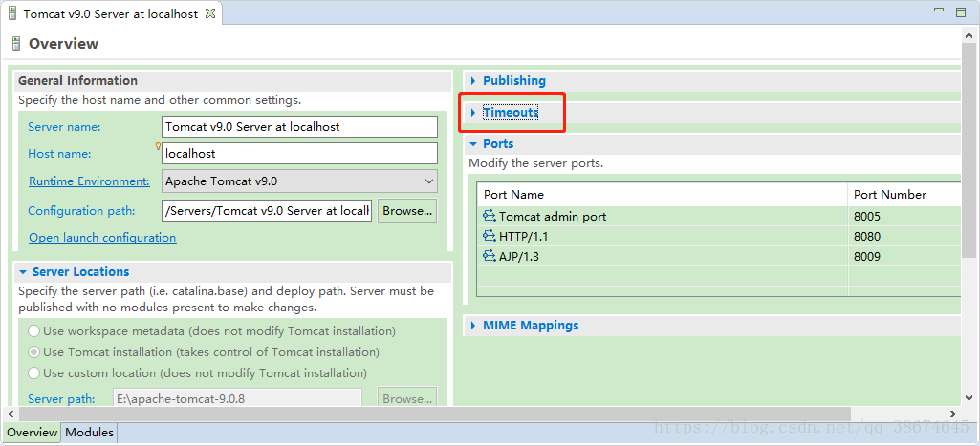Click the AJP/1.3 port row icon
The height and width of the screenshot is (446, 980).
tap(490, 256)
